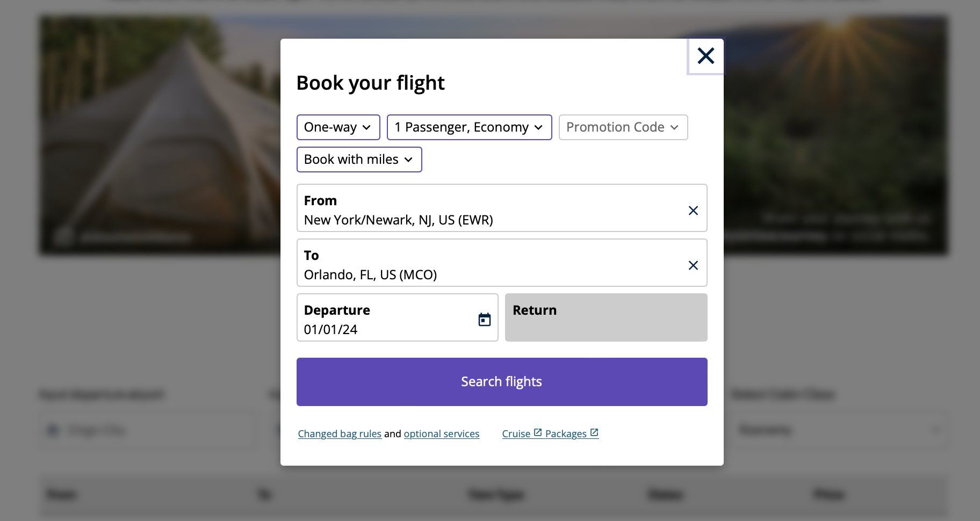This screenshot has height=521, width=980.
Task: Clear the From airport field
Action: click(693, 211)
